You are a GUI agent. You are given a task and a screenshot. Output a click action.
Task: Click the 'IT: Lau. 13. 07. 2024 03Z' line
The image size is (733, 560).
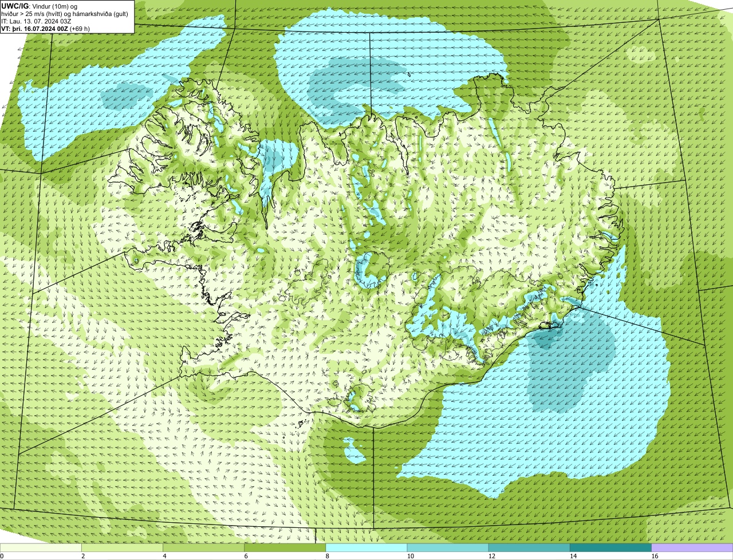tap(36, 21)
